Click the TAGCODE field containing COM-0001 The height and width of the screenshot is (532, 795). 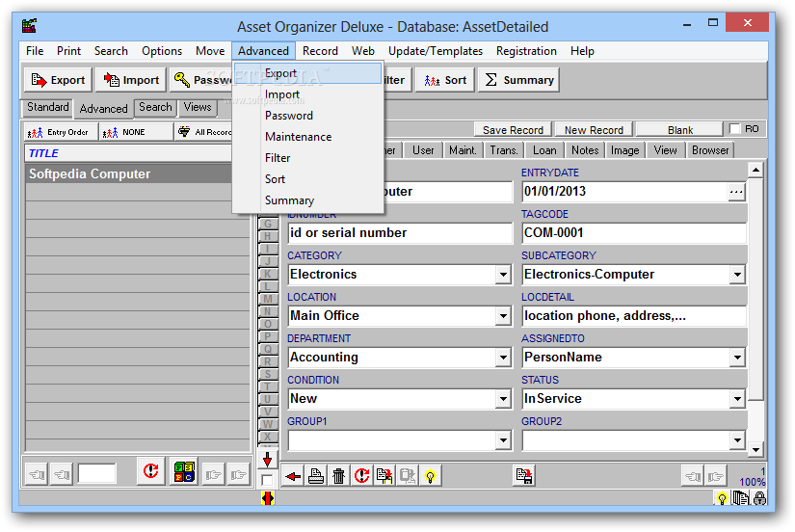coord(634,233)
